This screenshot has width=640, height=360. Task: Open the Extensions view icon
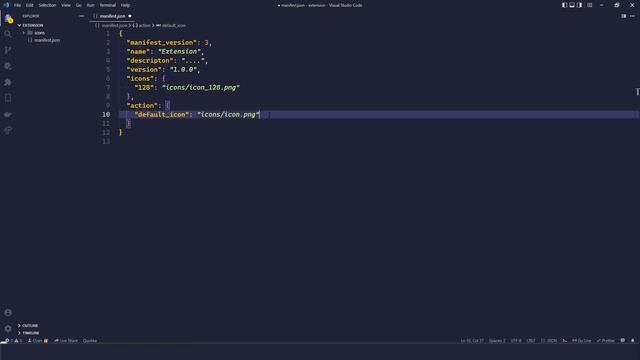[8, 82]
